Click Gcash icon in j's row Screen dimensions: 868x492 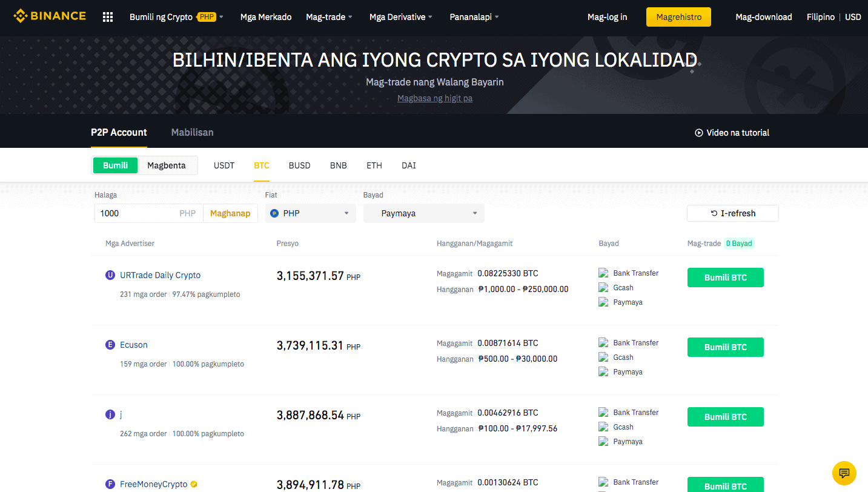coord(603,427)
